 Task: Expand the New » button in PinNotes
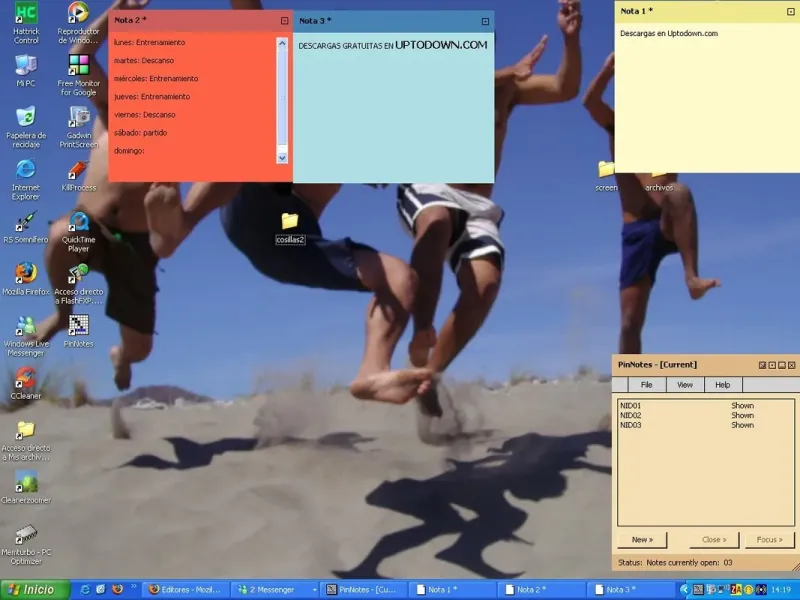click(x=642, y=539)
